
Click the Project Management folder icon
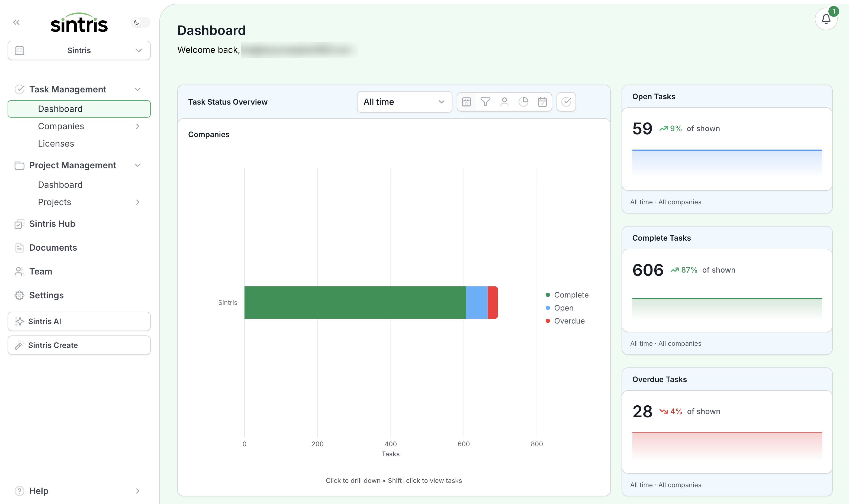19,165
